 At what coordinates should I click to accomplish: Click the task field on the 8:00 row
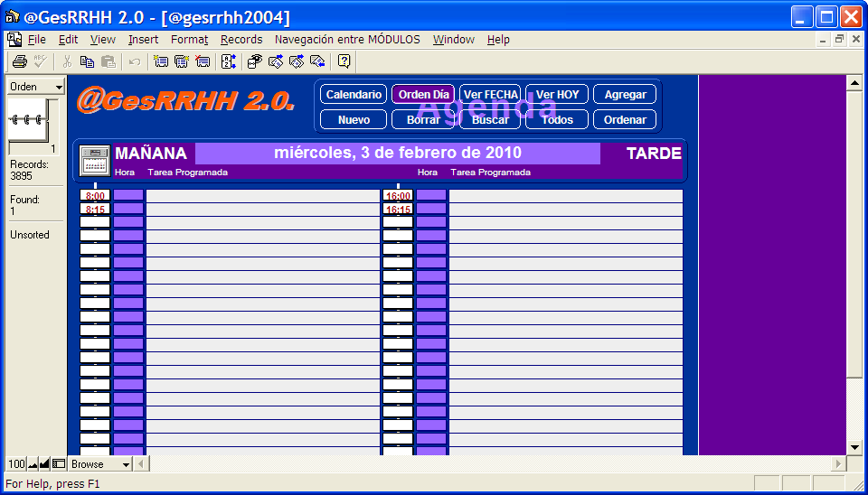262,196
